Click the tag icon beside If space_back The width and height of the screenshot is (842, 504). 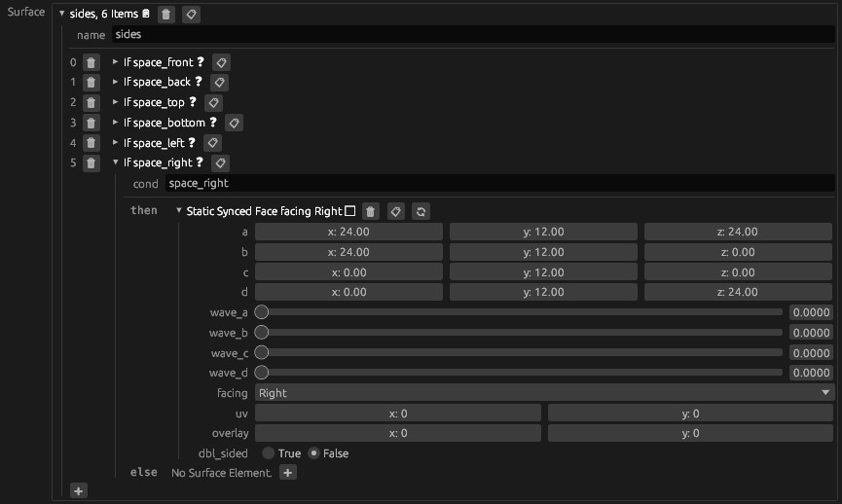220,83
